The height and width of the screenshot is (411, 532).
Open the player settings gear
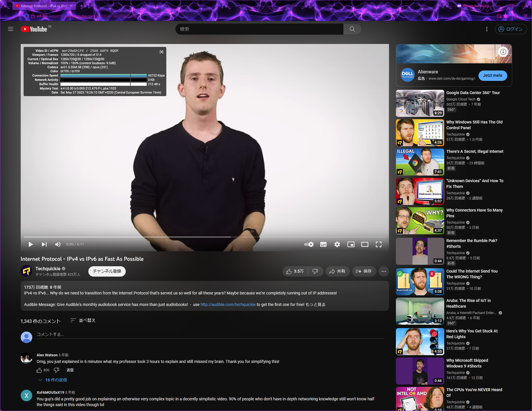[337, 244]
